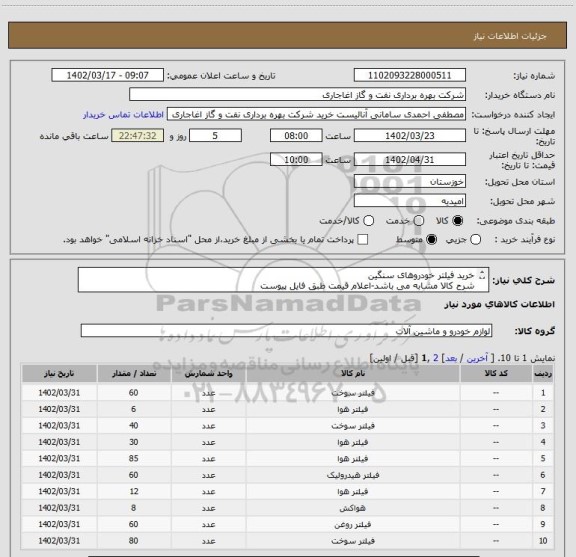Select the جزیی purchase type radio
Viewport: 576px width, 557px height.
tap(475, 240)
